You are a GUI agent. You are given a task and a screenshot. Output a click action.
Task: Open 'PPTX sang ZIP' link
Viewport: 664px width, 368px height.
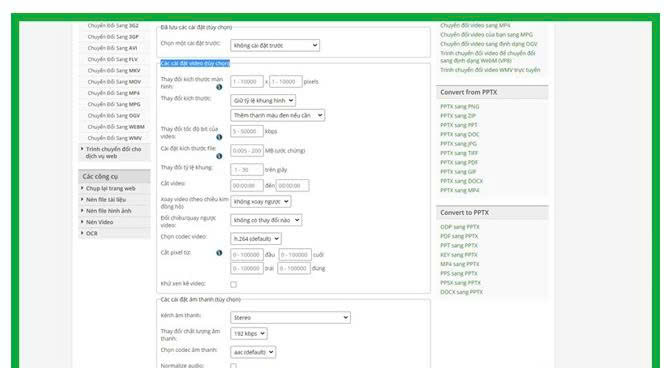click(458, 116)
